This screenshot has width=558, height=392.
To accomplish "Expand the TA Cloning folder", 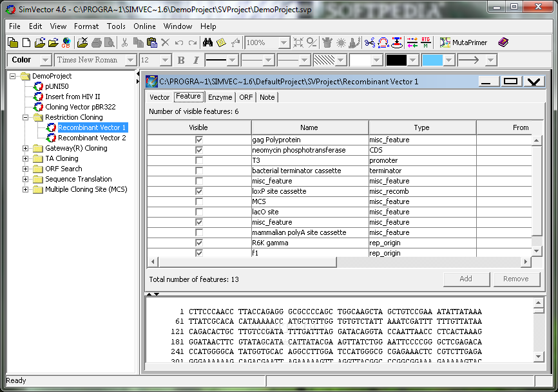I will (26, 158).
